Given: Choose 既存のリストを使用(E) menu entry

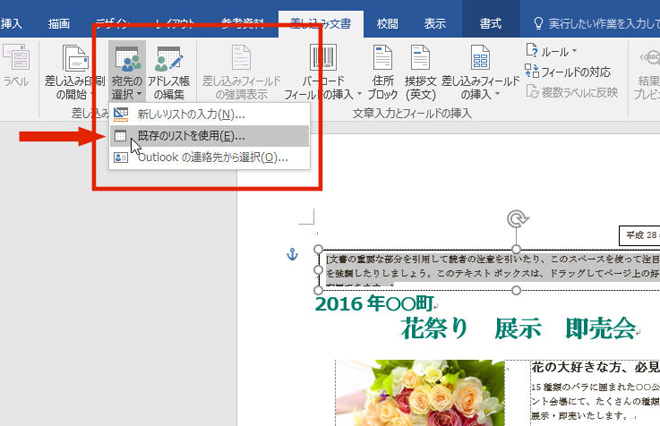Looking at the screenshot, I should coord(209,136).
